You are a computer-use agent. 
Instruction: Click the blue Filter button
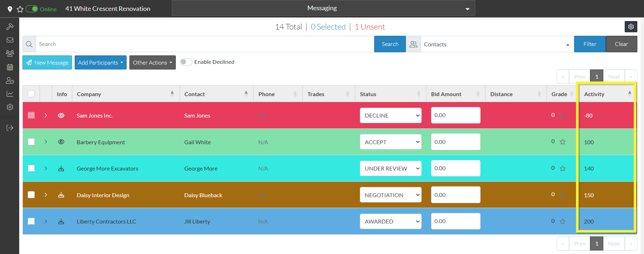coord(589,44)
